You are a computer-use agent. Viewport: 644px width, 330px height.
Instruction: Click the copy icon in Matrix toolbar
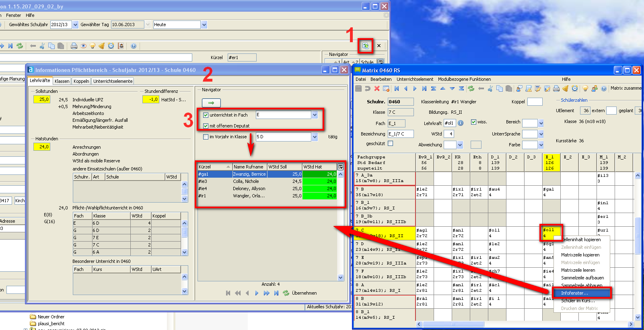pyautogui.click(x=500, y=88)
